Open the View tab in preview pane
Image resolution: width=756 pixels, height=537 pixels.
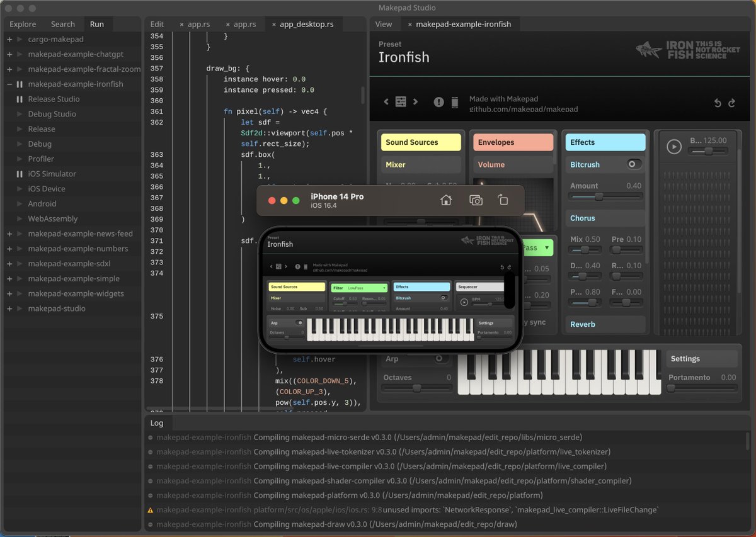pyautogui.click(x=383, y=24)
